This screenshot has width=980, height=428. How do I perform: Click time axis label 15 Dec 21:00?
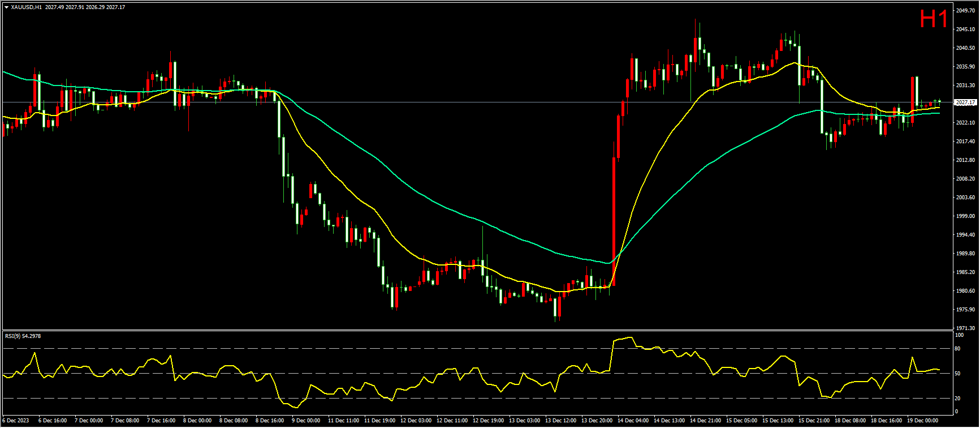[x=814, y=421]
